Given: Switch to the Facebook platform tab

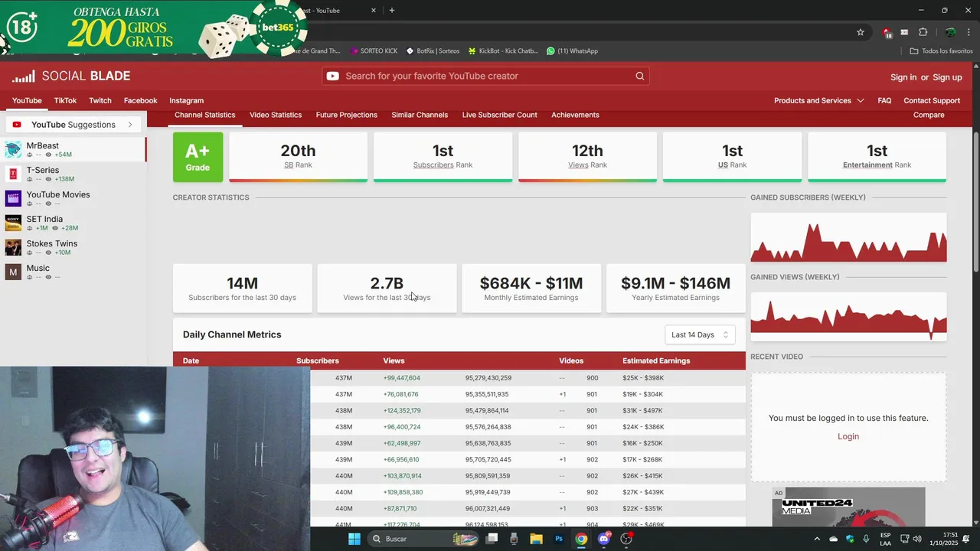Looking at the screenshot, I should (x=141, y=100).
